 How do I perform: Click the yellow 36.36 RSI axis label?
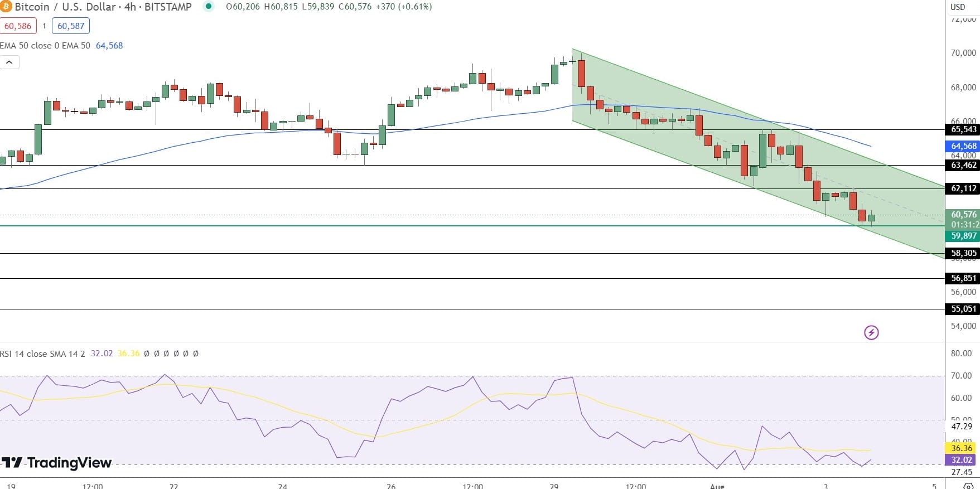click(x=962, y=448)
